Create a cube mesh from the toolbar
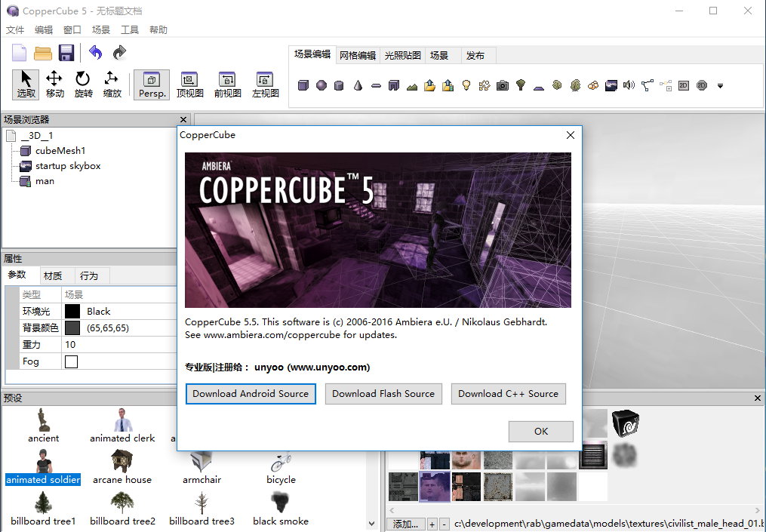Viewport: 766px width, 532px height. (303, 85)
